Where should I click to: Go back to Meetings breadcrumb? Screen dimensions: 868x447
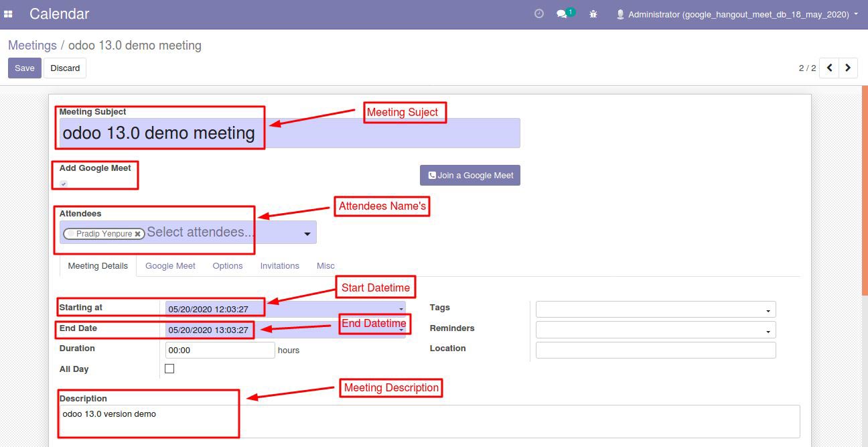tap(32, 46)
